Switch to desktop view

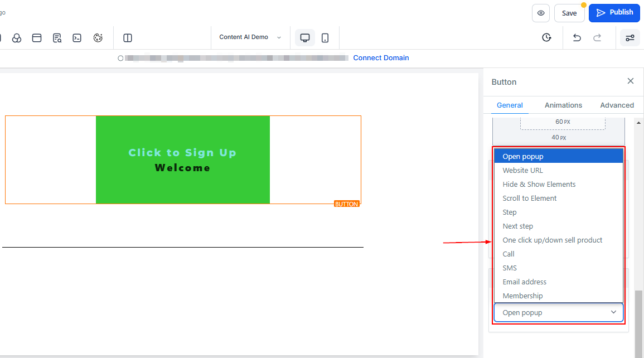pos(305,38)
